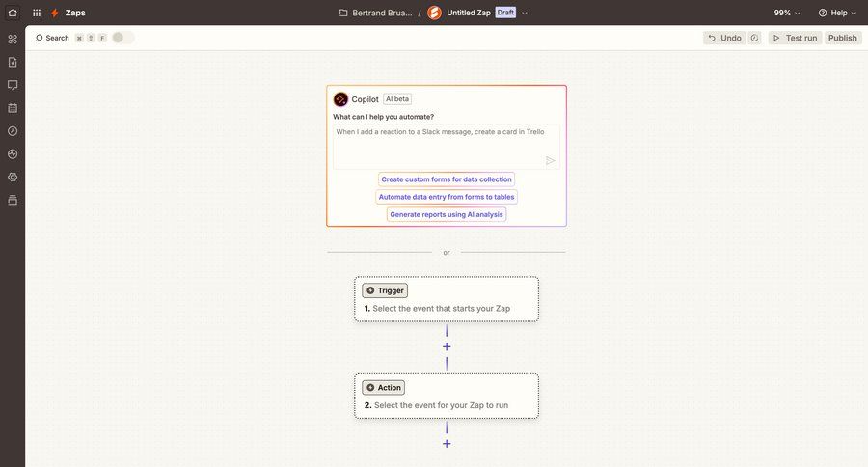Viewport: 868px width, 467px height.
Task: Open the gear settings icon in the sidebar
Action: pos(13,177)
